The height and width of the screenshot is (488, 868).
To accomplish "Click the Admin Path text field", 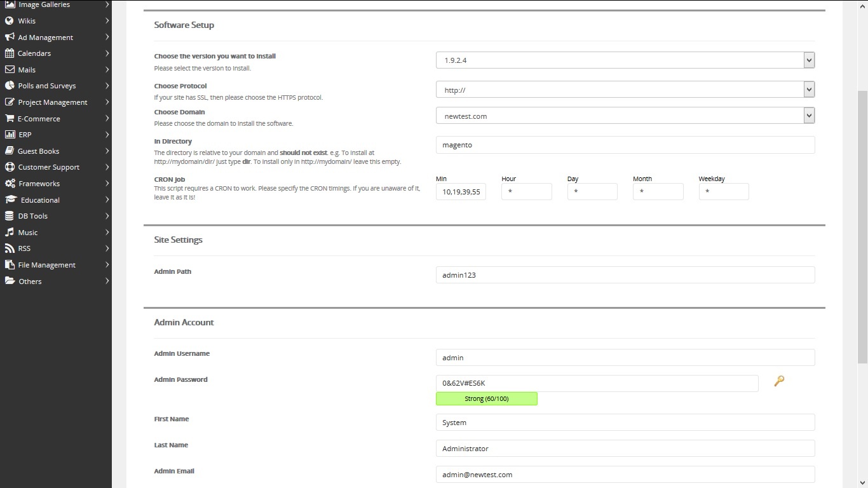I will [625, 275].
